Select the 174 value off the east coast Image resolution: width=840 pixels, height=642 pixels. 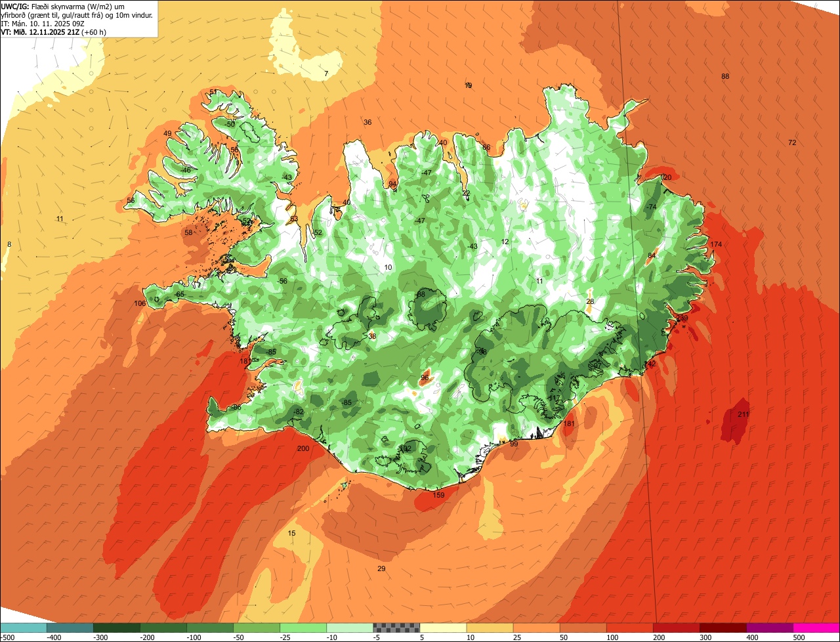coord(716,244)
